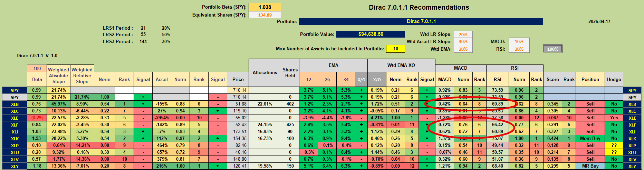Select the XLK score 0.424
Screen dimensions: 644x170
pyautogui.click(x=552, y=138)
